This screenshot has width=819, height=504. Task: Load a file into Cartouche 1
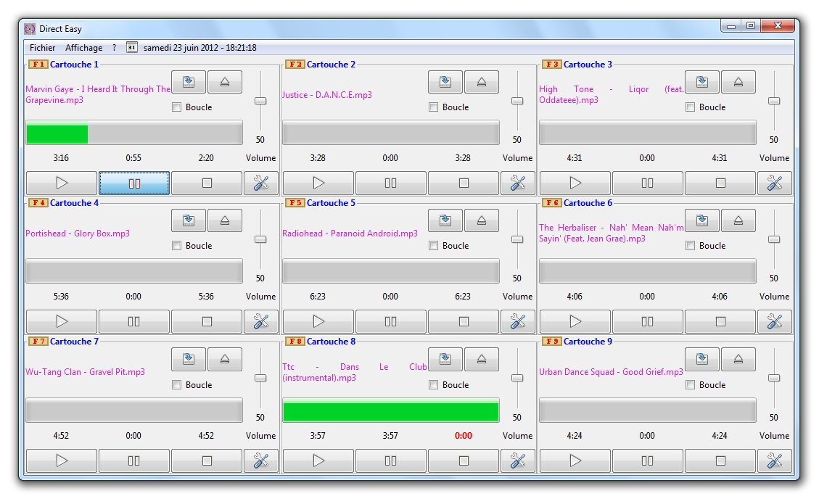coord(189,82)
